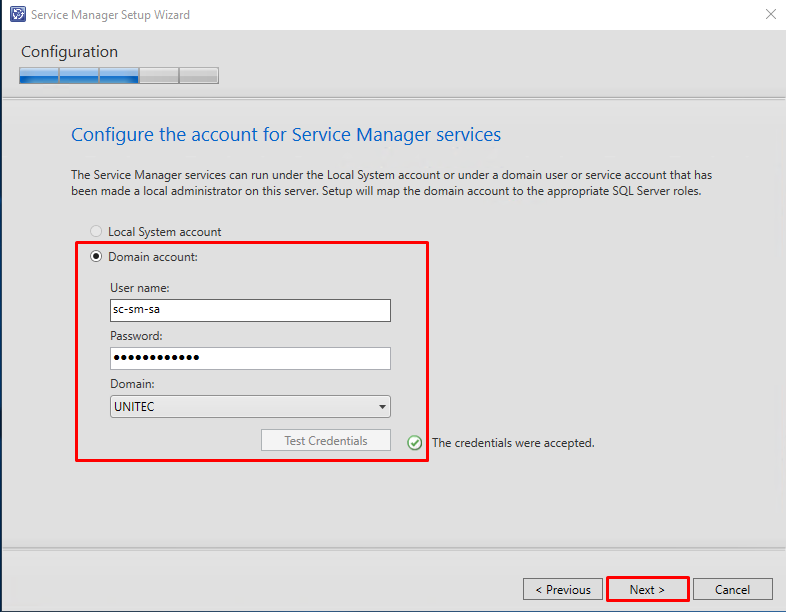Close the Service Manager Setup Wizard window
This screenshot has height=612, width=786.
[x=770, y=14]
